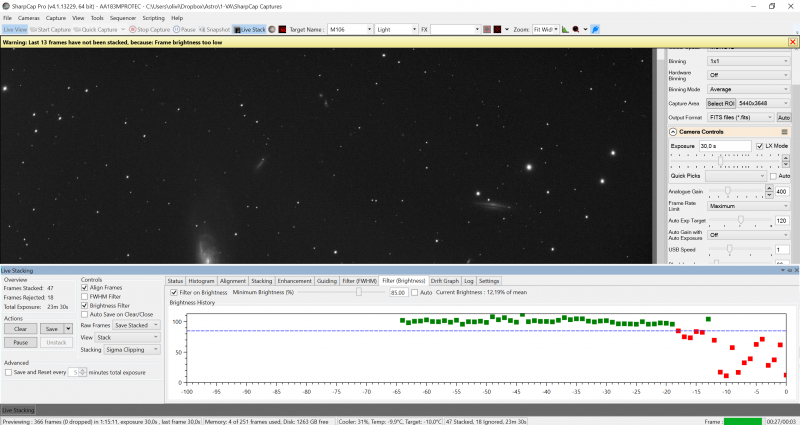The width and height of the screenshot is (800, 425).
Task: Click the Camera Controls menu icon
Action: click(784, 132)
